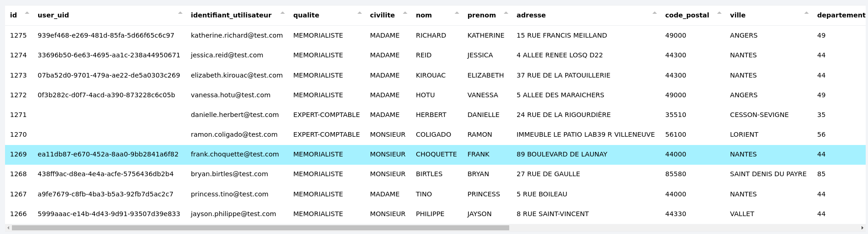Click the identifiant_utilisateur column sort arrow

coord(283,13)
